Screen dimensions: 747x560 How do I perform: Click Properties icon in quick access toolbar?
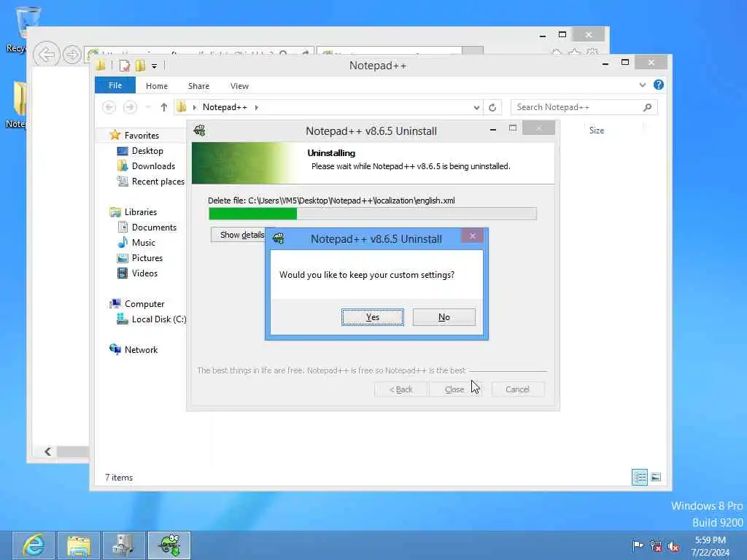tap(124, 66)
